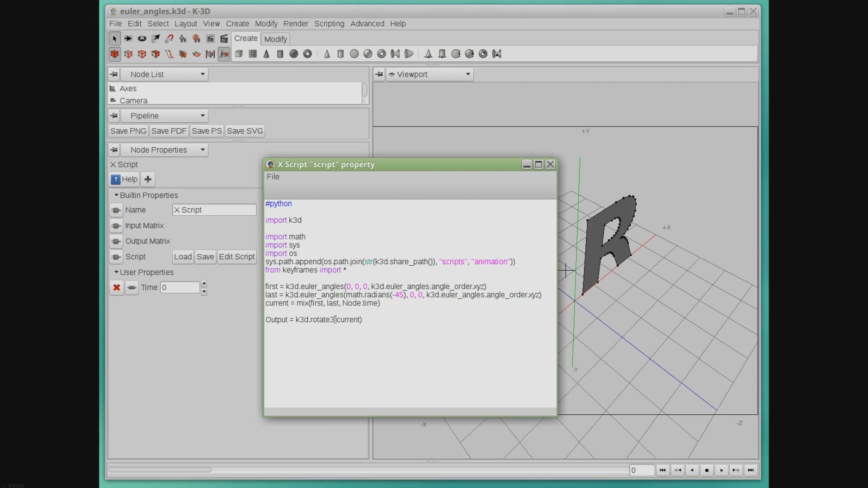Create a quadric disk primitive
This screenshot has width=868, height=488.
click(354, 54)
